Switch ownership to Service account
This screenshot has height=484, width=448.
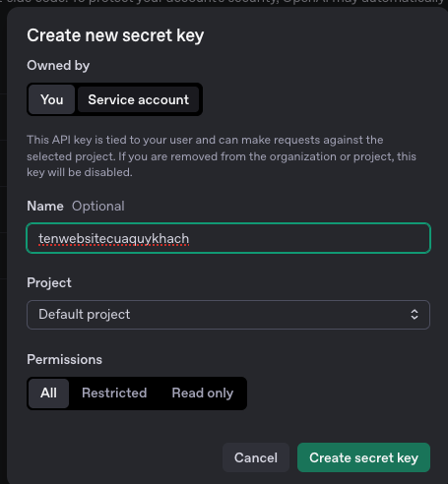tap(138, 99)
